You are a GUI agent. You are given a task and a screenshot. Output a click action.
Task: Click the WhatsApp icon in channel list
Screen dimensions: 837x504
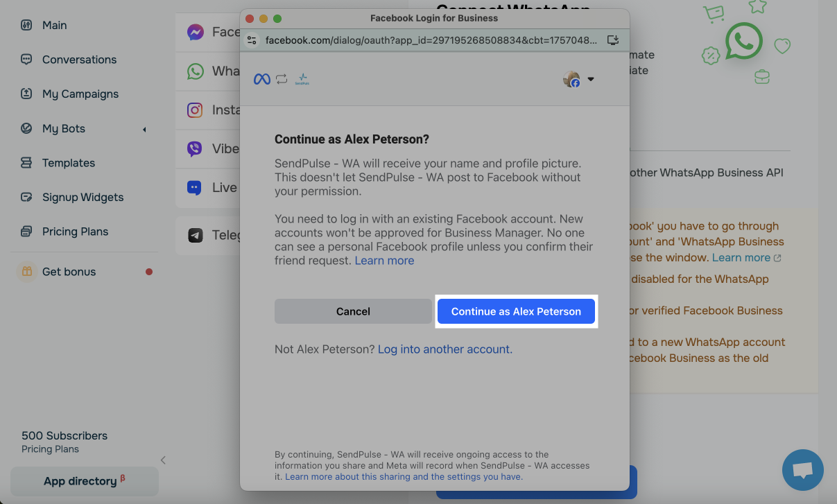click(196, 71)
